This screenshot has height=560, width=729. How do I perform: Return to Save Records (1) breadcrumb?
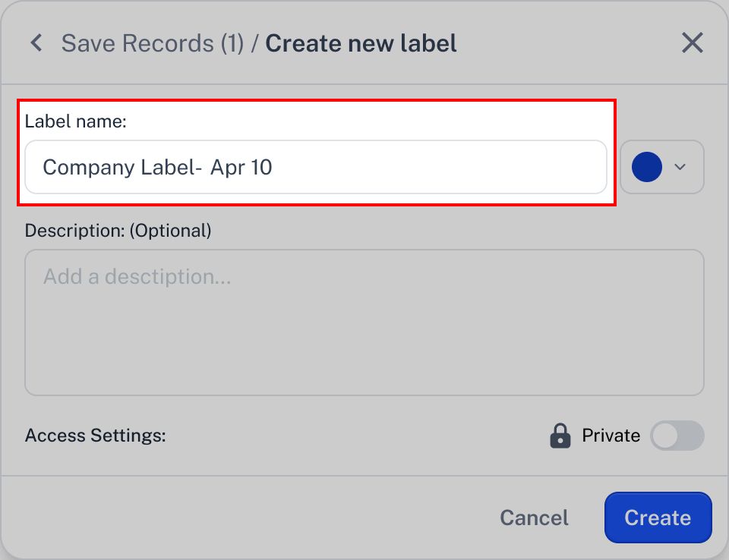[x=153, y=43]
